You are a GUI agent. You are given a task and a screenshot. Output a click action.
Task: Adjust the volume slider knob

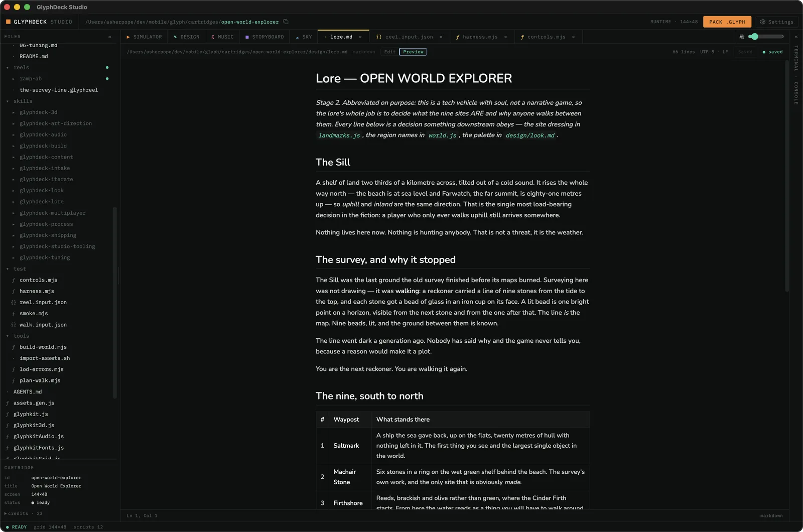click(754, 37)
